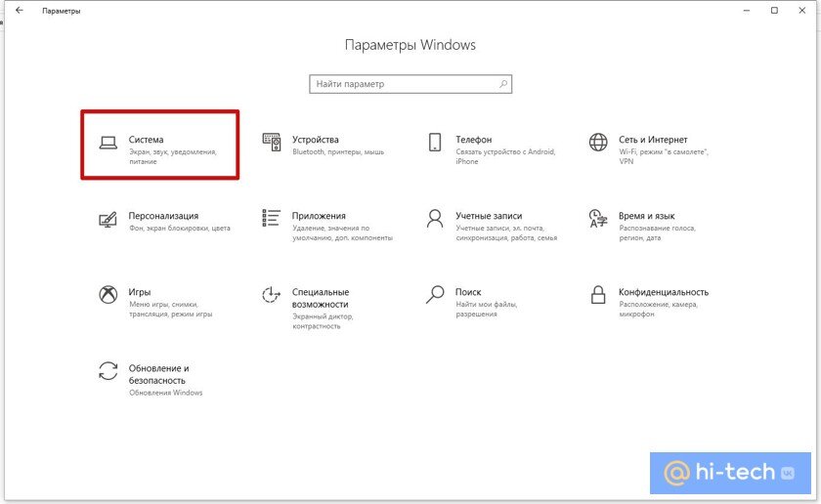Click description 'Найти мои файлы, разрешения'
Screen dimensions: 821x504
point(487,310)
